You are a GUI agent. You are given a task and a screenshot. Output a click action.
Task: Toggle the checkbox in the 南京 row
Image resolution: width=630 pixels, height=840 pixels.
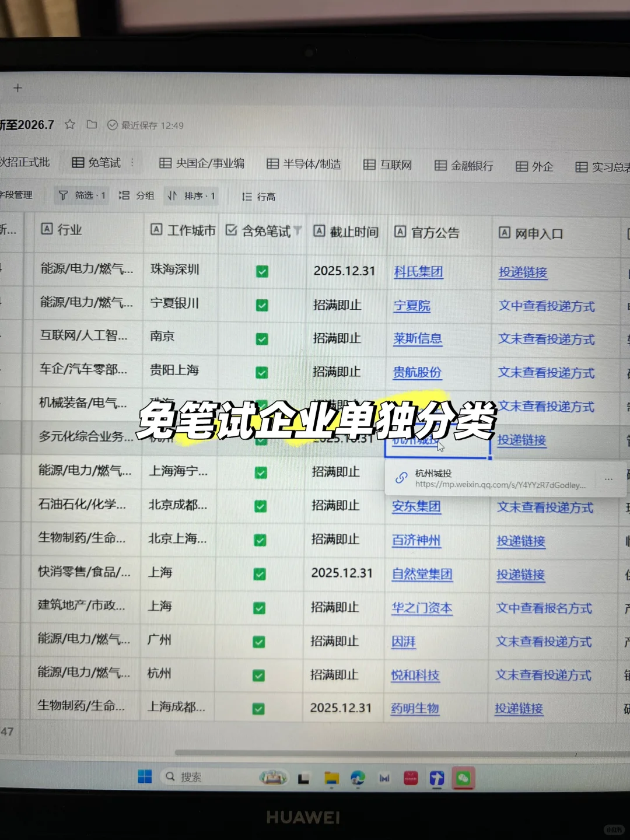[262, 339]
